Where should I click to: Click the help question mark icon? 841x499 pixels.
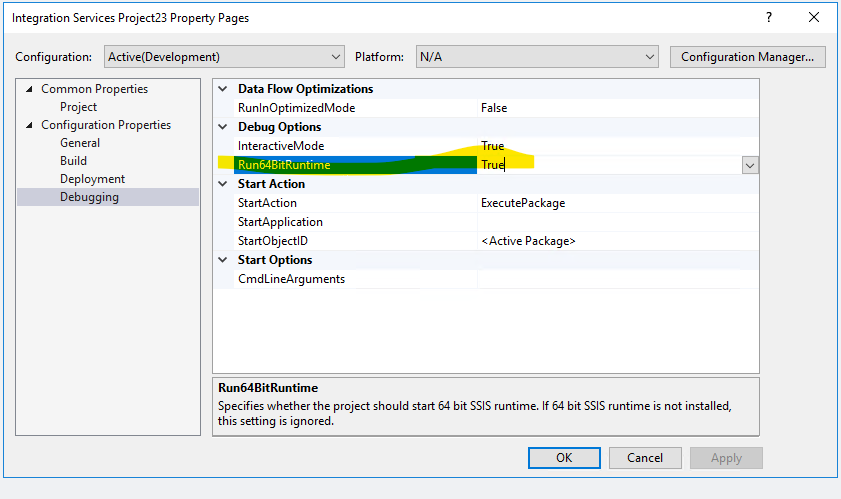pyautogui.click(x=769, y=18)
